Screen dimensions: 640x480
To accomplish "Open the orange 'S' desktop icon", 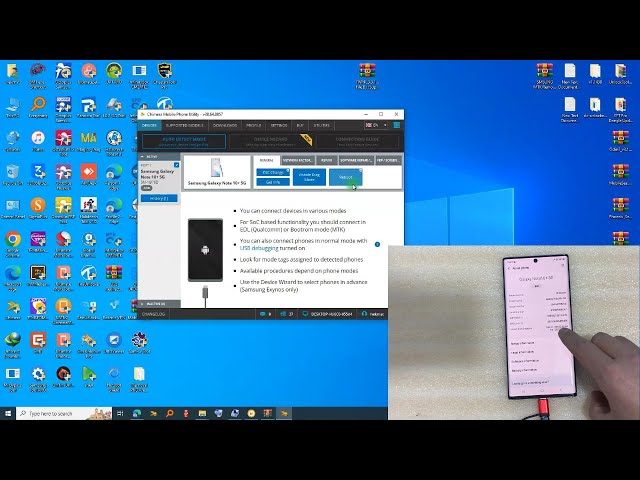I will click(x=38, y=208).
